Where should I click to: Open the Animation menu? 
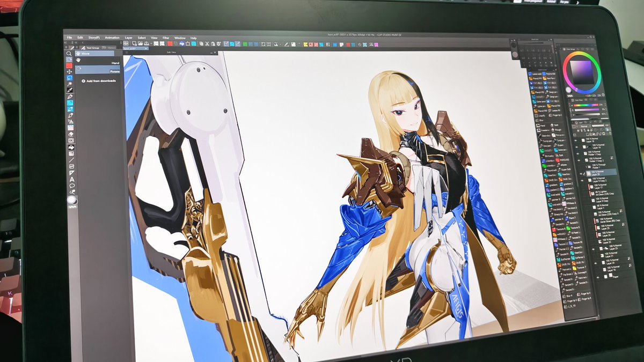pos(112,38)
